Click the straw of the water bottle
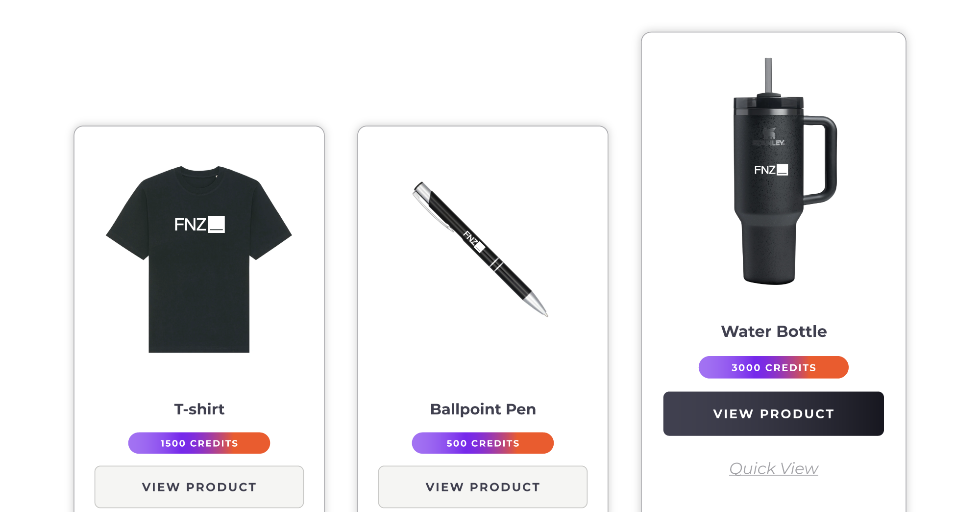Screen dimensions: 980x512 coord(768,75)
